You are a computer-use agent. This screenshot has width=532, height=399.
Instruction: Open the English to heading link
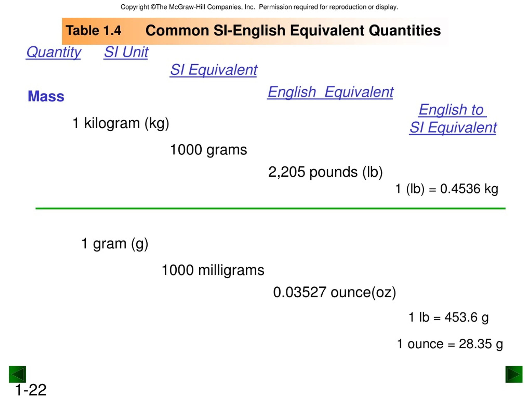click(452, 110)
